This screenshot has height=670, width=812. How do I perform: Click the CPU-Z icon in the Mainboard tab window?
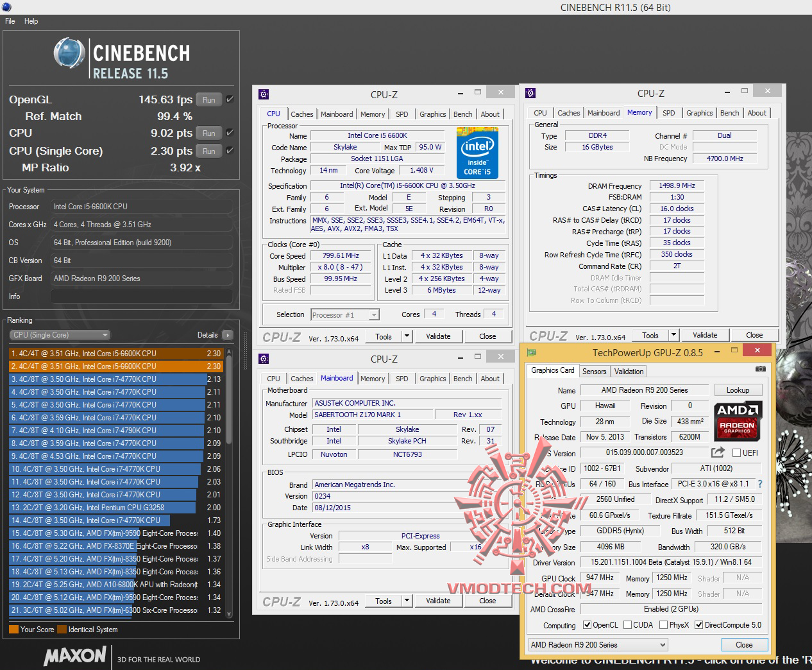[x=263, y=359]
